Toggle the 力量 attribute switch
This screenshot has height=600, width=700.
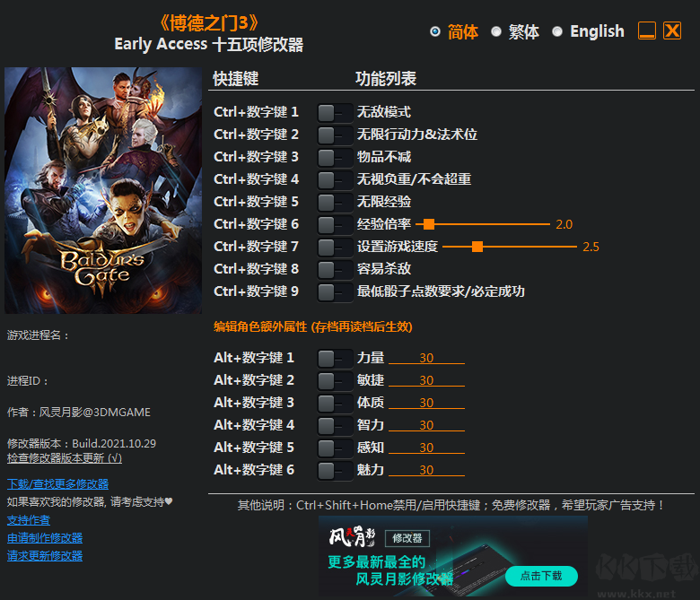(x=335, y=358)
